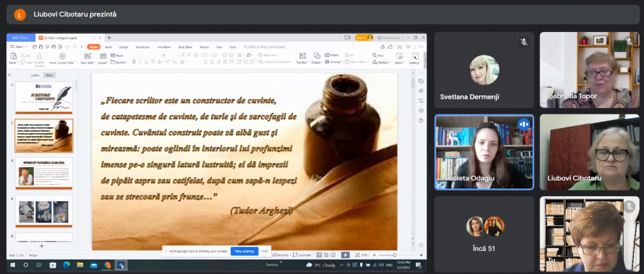Click the Cut command
The height and width of the screenshot is (274, 644).
(25, 55)
